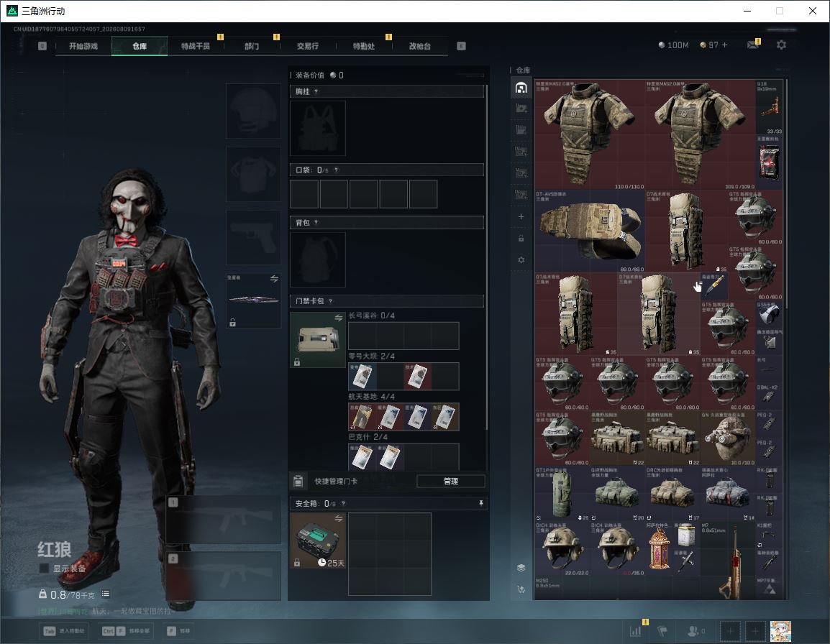Click the Q key tab-switch icon
This screenshot has width=830, height=644.
[x=42, y=46]
